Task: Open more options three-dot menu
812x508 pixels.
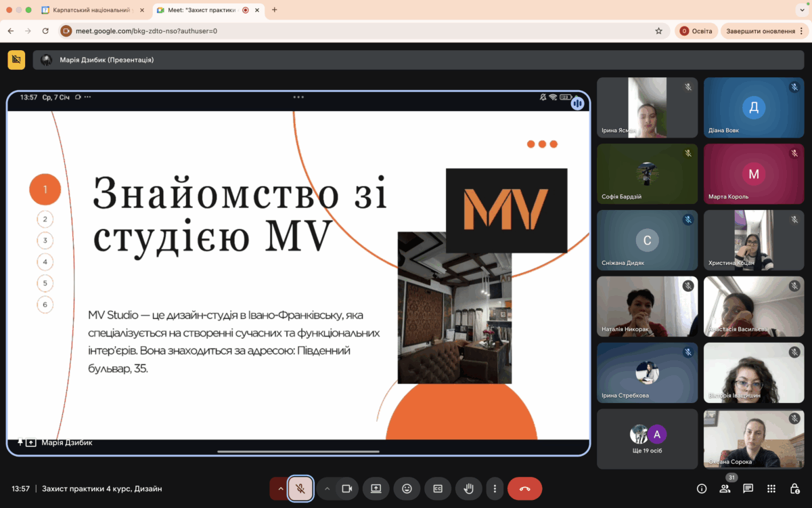Action: click(495, 488)
